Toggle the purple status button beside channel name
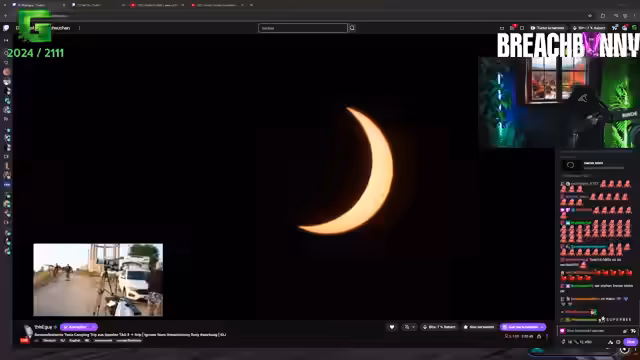The image size is (640, 360). [x=79, y=327]
